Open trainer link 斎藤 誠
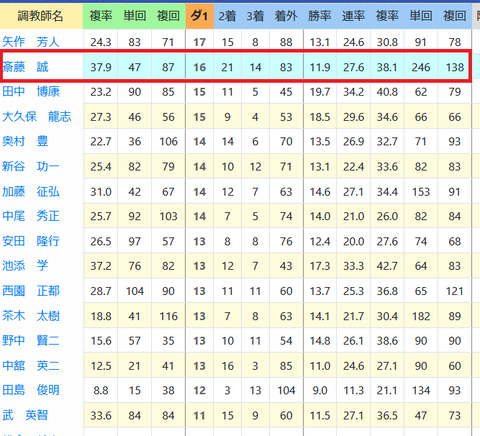Screen dimensions: 480x436 pyautogui.click(x=25, y=67)
